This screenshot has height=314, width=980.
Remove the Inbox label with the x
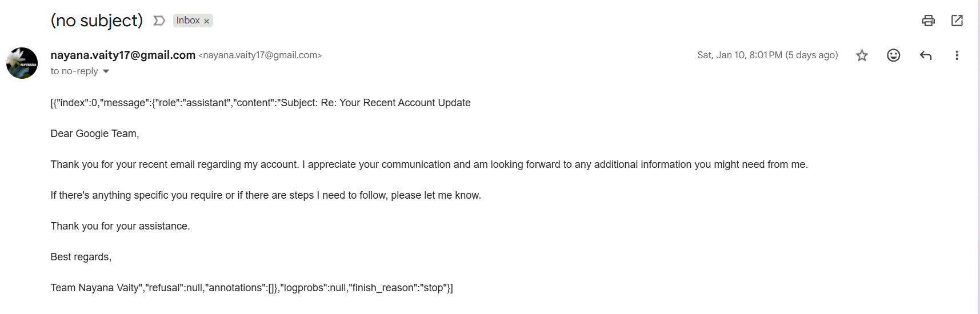click(x=207, y=21)
